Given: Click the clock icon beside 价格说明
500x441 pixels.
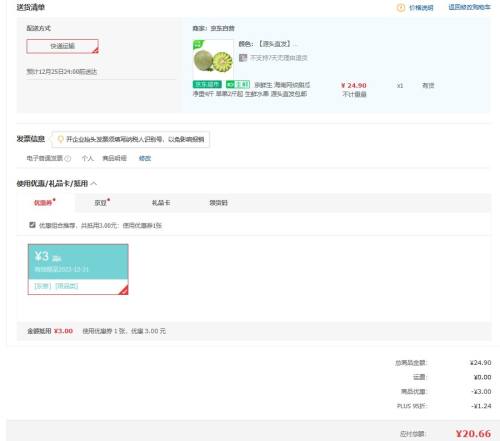Looking at the screenshot, I should 401,8.
